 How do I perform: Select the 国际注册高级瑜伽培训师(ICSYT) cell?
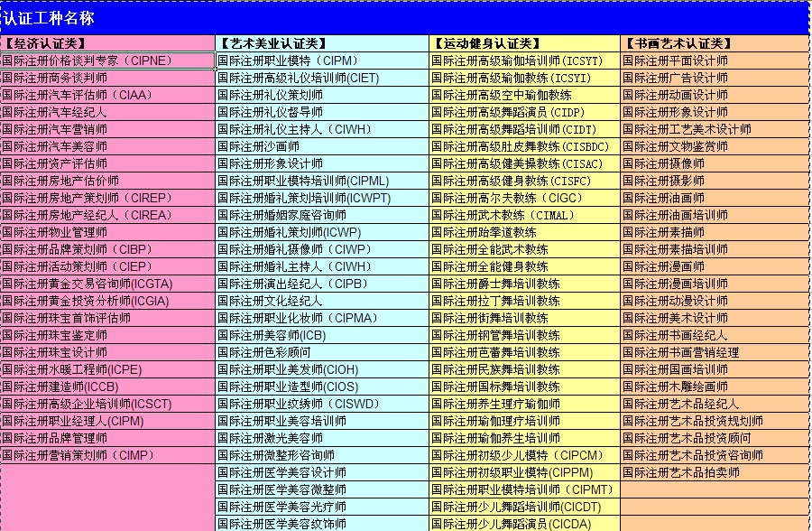524,61
